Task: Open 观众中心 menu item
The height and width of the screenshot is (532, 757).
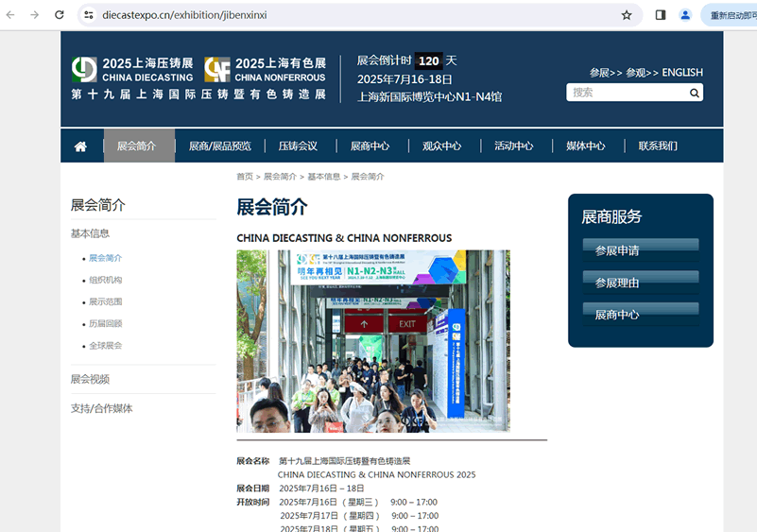Action: click(441, 146)
